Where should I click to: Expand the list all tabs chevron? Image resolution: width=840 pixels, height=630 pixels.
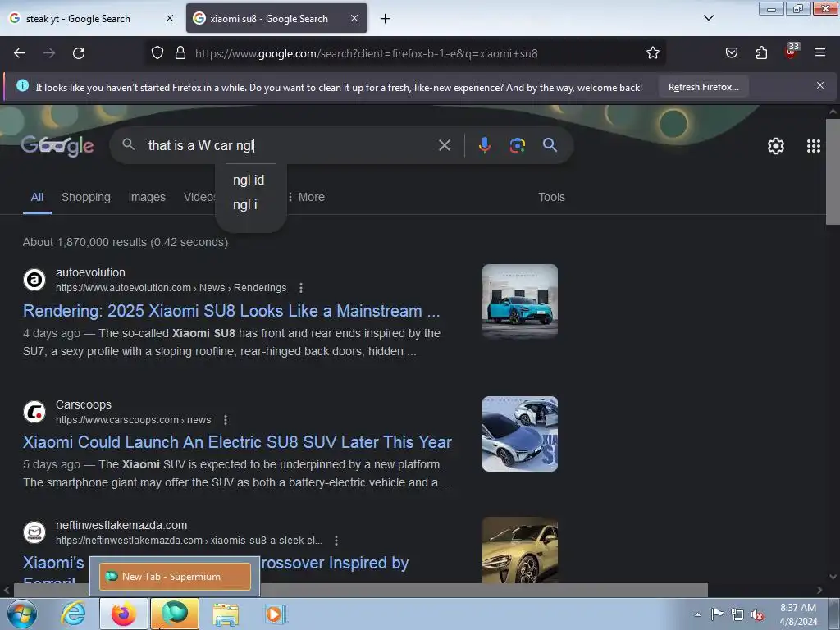709,18
